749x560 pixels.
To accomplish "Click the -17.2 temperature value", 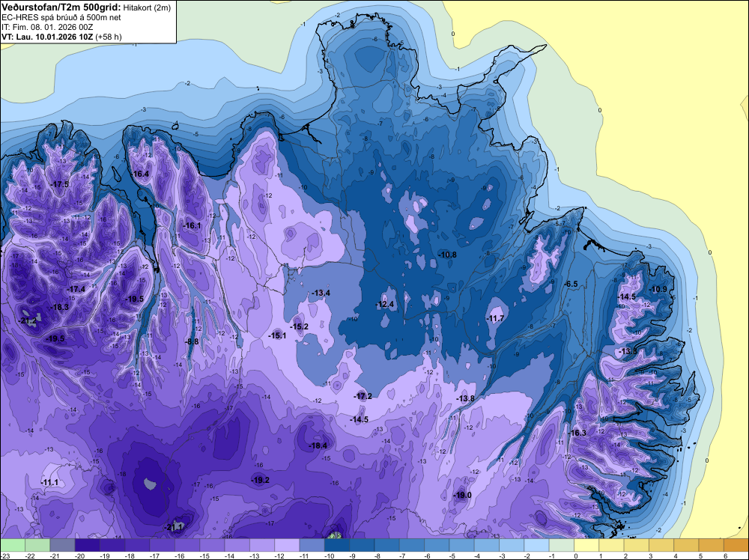I will pyautogui.click(x=363, y=396).
